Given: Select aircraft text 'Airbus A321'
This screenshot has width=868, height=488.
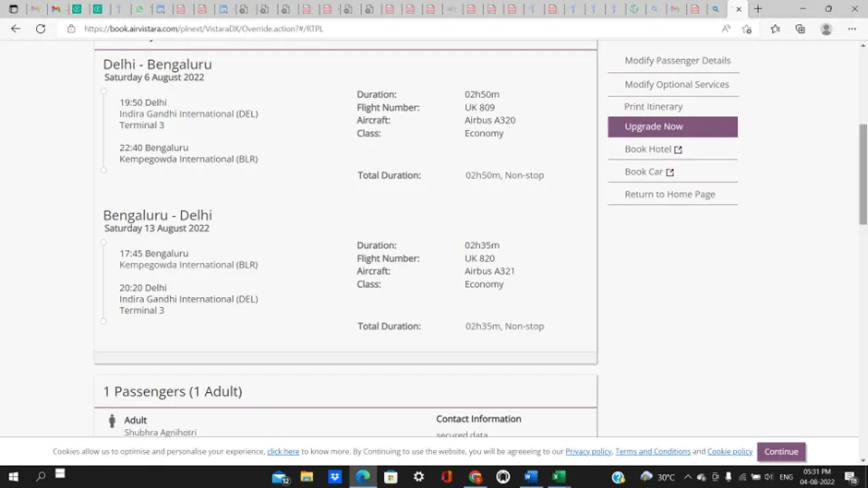Looking at the screenshot, I should tap(489, 271).
